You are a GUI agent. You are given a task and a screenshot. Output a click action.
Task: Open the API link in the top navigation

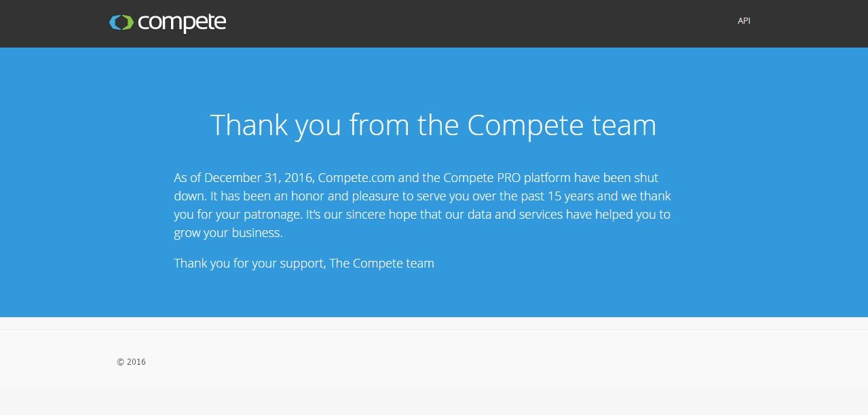tap(744, 21)
